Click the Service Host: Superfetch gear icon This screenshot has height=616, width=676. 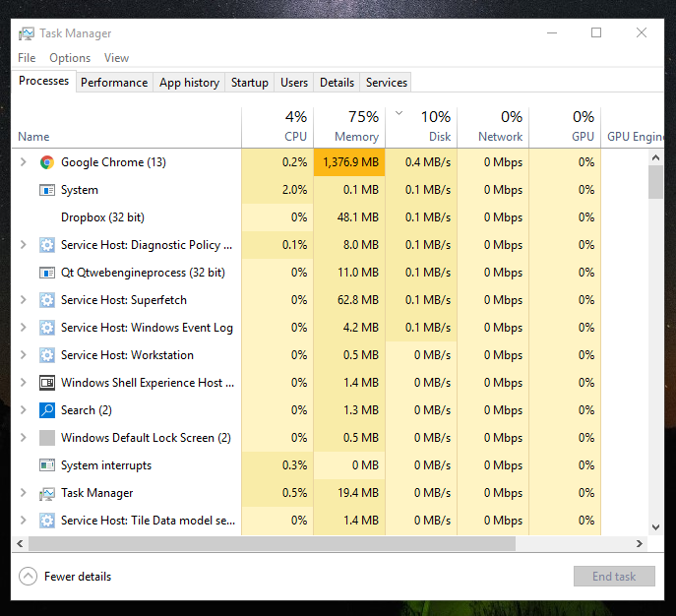coord(47,300)
